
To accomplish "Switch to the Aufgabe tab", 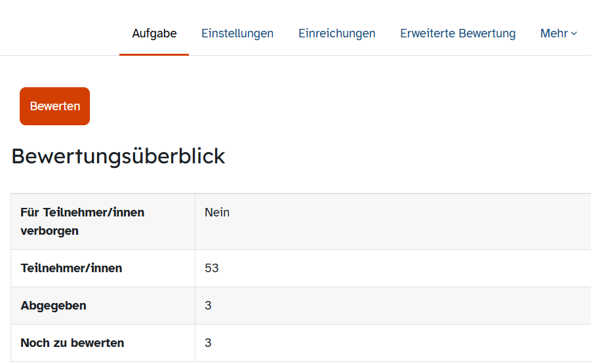I will click(154, 33).
